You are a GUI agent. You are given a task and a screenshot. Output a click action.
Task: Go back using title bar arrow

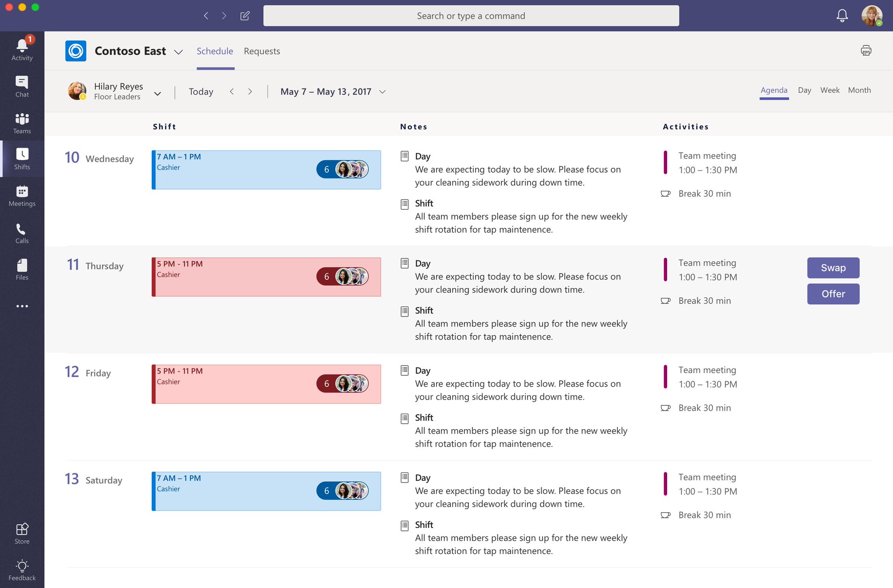pyautogui.click(x=206, y=16)
